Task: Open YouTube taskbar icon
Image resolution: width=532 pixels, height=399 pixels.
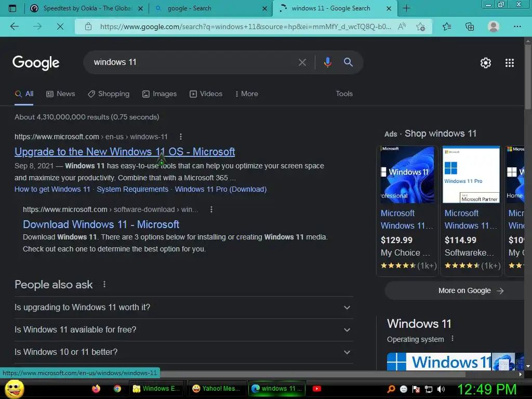Action: 317,389
